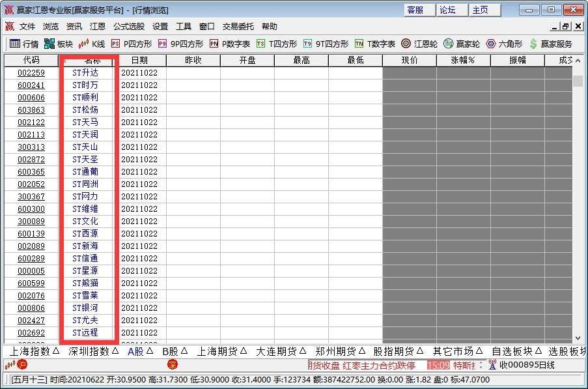The width and height of the screenshot is (588, 389).
Task: Open the 工具 menu
Action: pos(184,26)
